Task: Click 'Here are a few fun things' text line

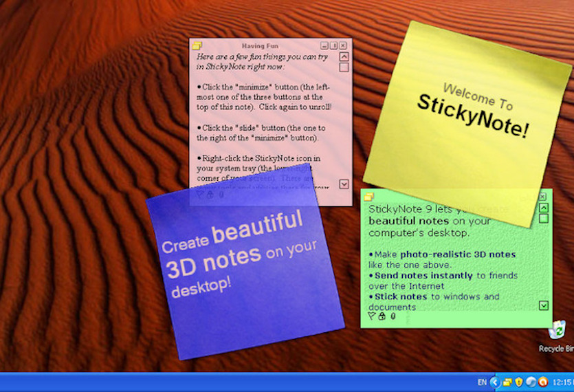Action: pyautogui.click(x=262, y=57)
